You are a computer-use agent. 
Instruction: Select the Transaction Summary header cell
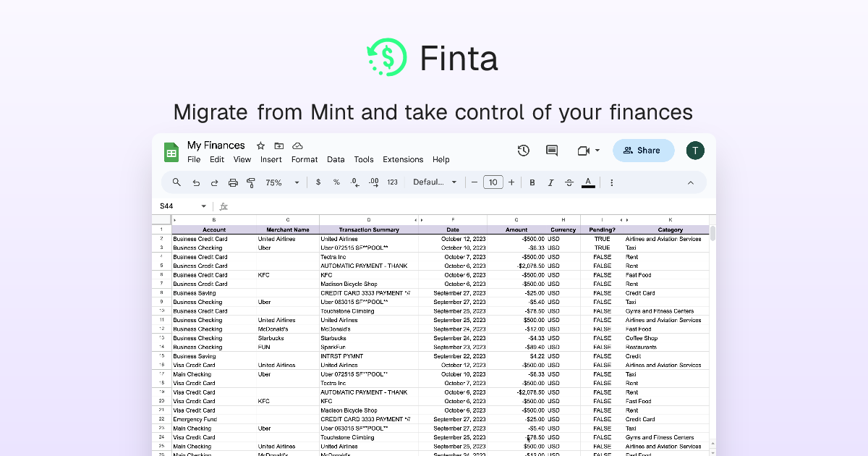coord(369,229)
